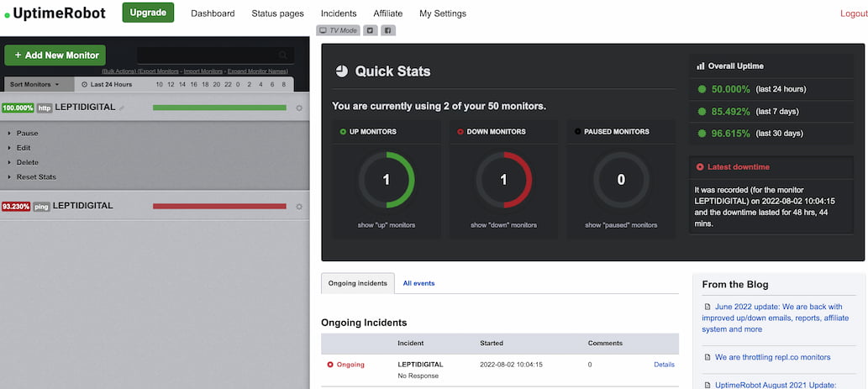Click green dot before UptimeRobot logo
This screenshot has height=389, width=868.
(8, 15)
